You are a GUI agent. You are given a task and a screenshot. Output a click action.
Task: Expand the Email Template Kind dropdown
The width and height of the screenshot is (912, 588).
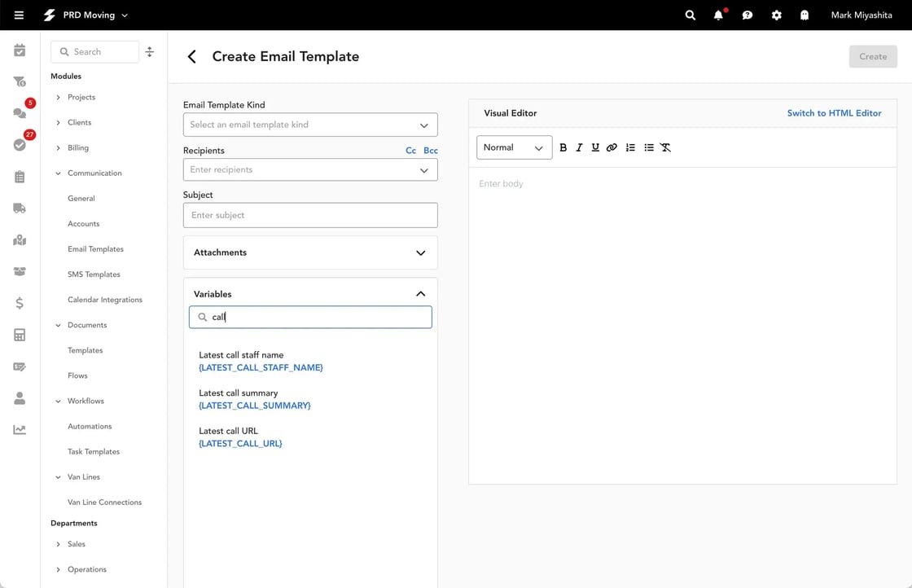310,125
